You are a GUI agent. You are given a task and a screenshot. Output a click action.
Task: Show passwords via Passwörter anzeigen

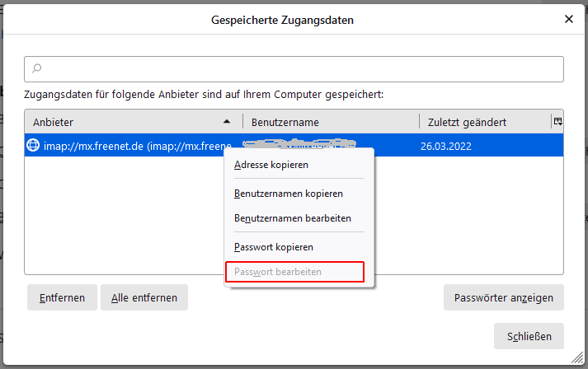(503, 297)
